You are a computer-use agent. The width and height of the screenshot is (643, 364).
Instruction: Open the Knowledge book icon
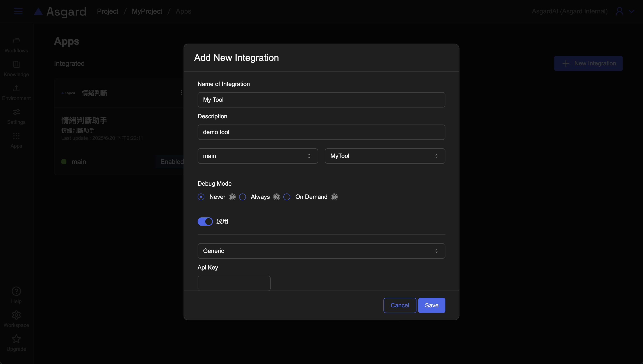[16, 64]
